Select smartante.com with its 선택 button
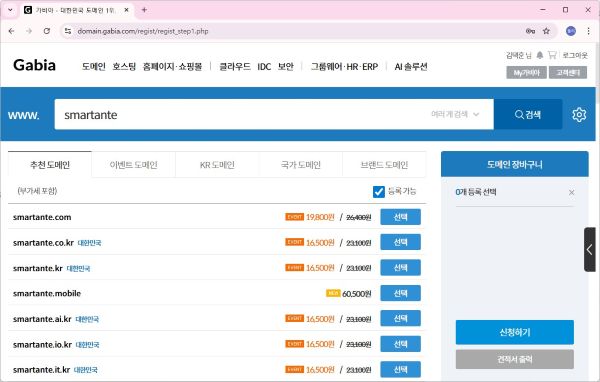The image size is (600, 382). [400, 217]
